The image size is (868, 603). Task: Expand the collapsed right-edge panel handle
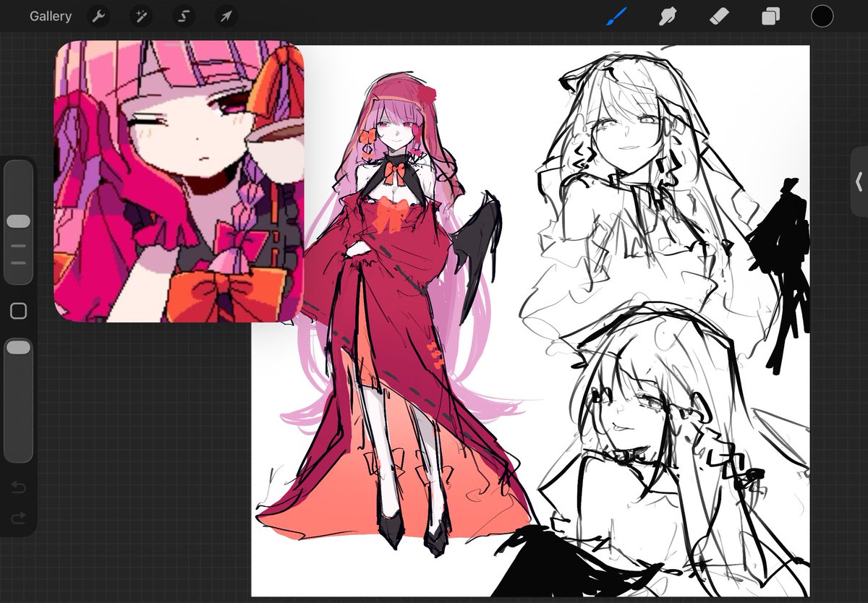[x=859, y=181]
